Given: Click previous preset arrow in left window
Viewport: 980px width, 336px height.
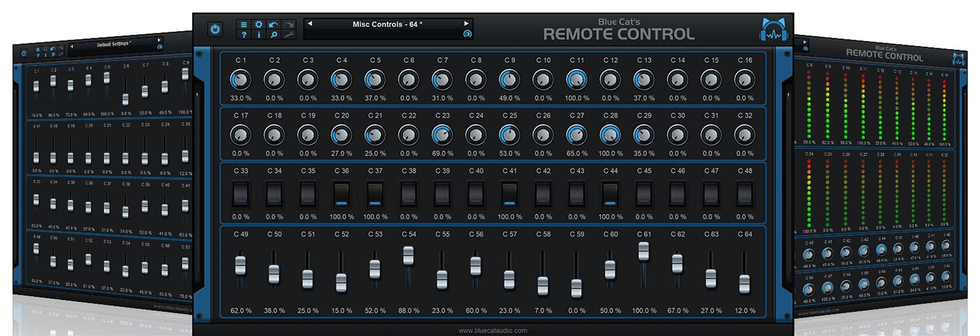Looking at the screenshot, I should [x=72, y=47].
